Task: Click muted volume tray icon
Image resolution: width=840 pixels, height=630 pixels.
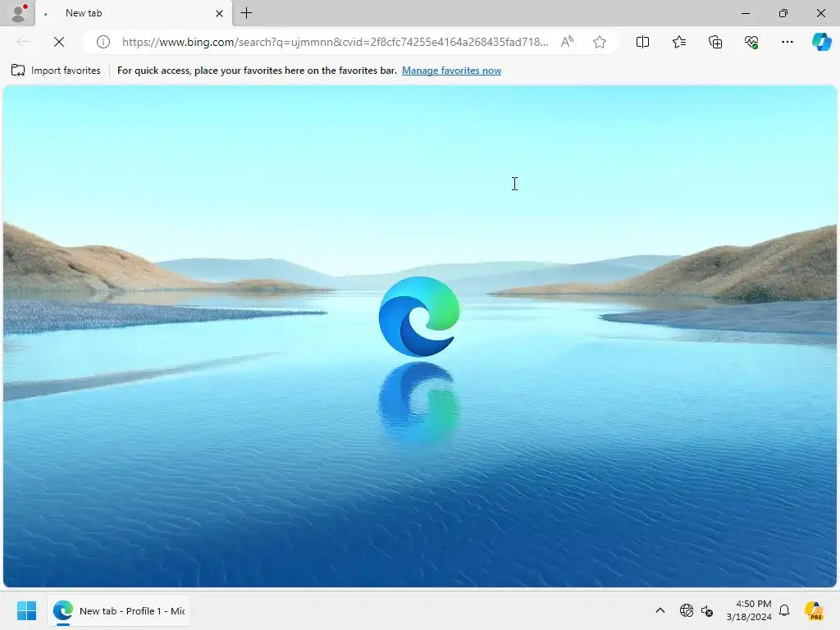Action: (x=707, y=610)
